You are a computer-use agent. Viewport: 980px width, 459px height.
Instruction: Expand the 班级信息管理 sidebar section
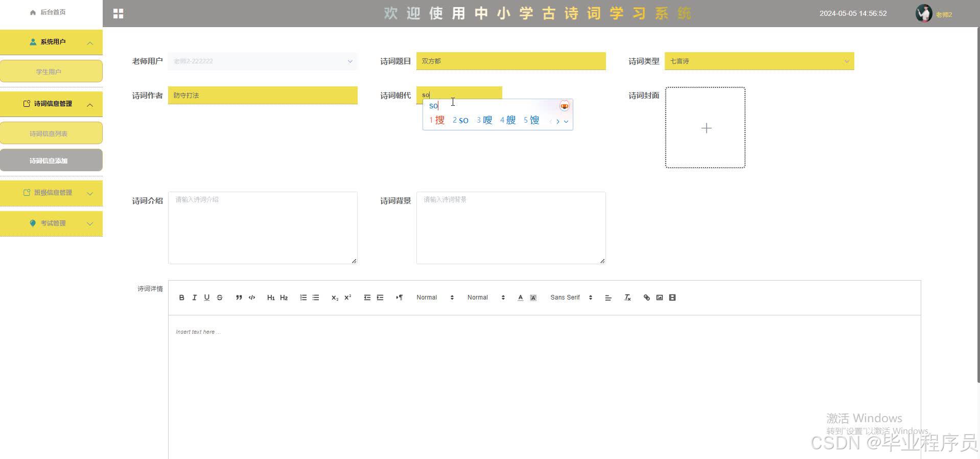(x=51, y=193)
